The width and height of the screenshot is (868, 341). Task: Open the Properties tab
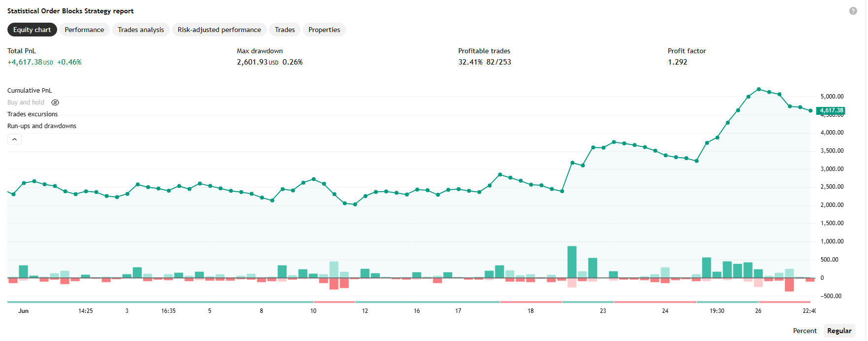pyautogui.click(x=324, y=30)
